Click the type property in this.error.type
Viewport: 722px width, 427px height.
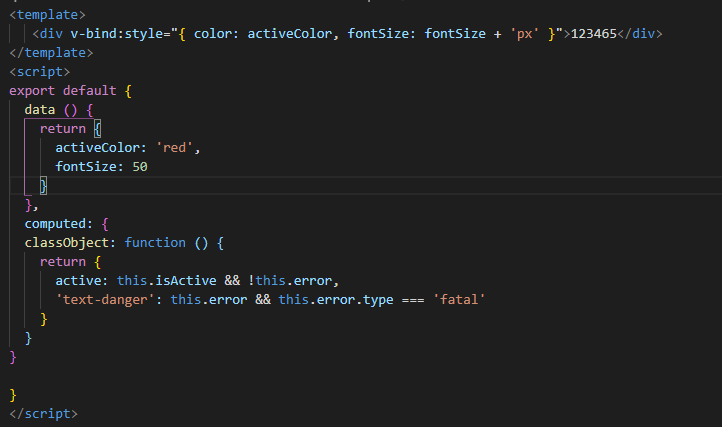click(x=378, y=299)
